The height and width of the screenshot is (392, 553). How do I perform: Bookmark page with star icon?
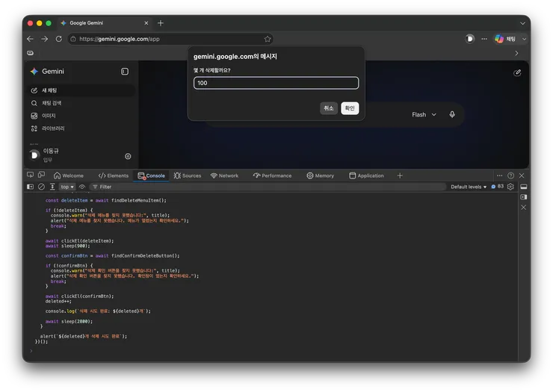268,39
